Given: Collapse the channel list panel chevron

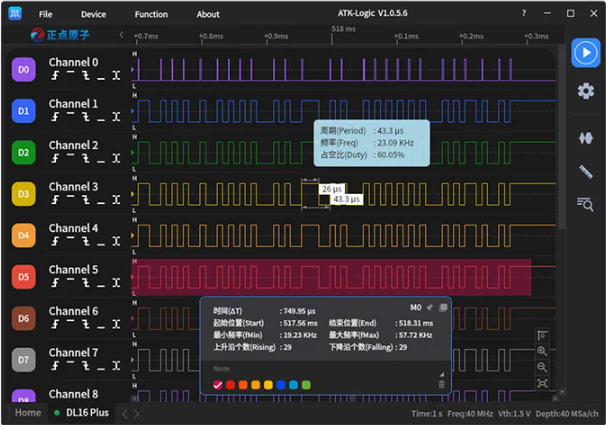Looking at the screenshot, I should 121,35.
